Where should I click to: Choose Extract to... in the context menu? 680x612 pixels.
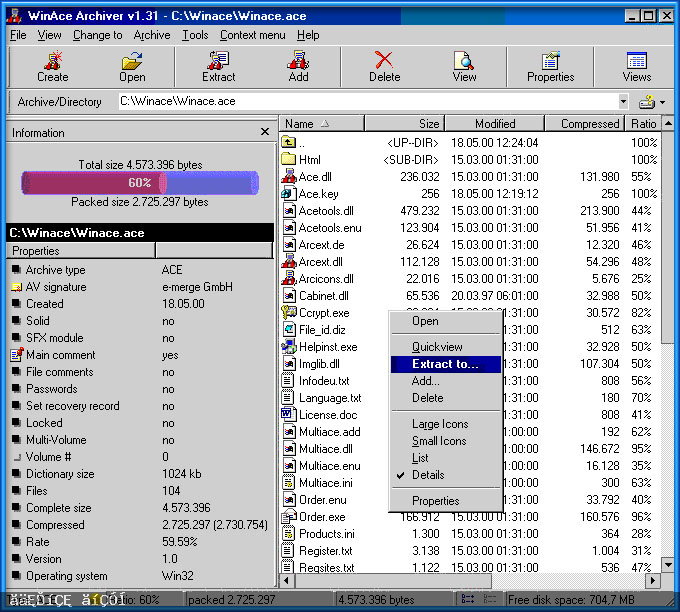445,364
